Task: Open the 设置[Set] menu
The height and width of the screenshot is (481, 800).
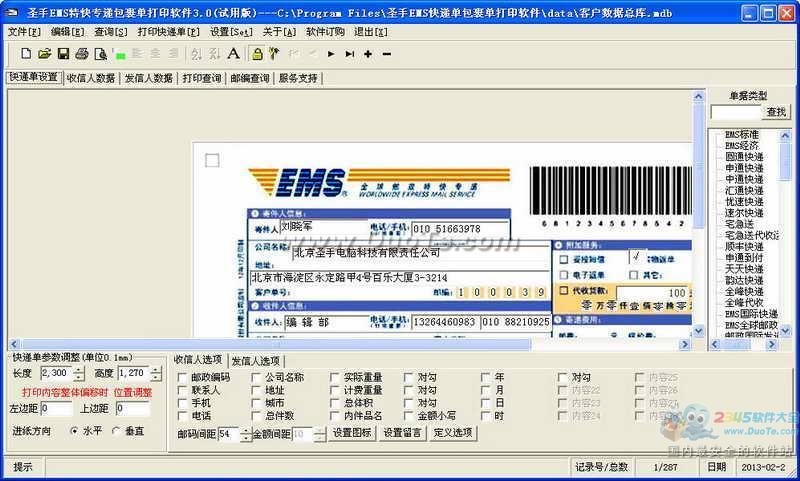Action: click(231, 32)
